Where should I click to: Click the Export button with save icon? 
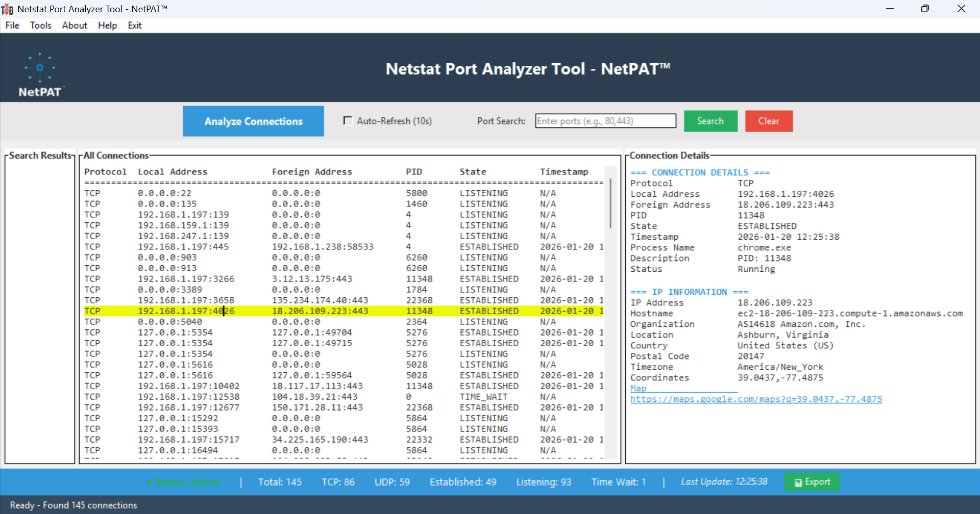[x=812, y=482]
